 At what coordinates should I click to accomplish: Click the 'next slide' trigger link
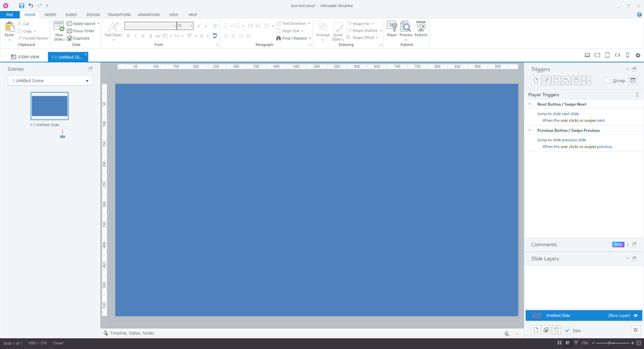pyautogui.click(x=571, y=114)
